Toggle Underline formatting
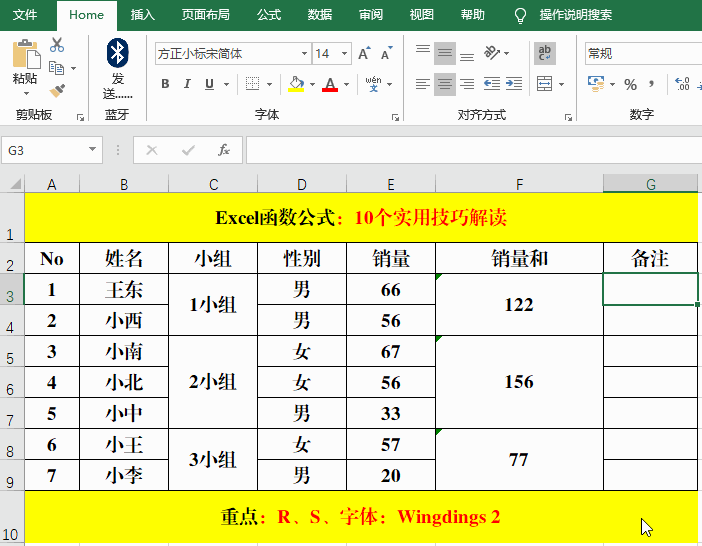The width and height of the screenshot is (702, 546). pos(209,84)
